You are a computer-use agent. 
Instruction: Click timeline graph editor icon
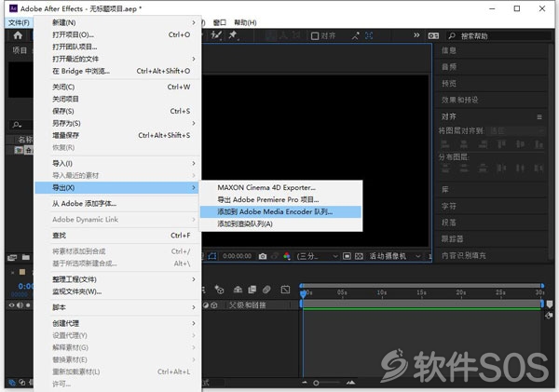coord(285,290)
